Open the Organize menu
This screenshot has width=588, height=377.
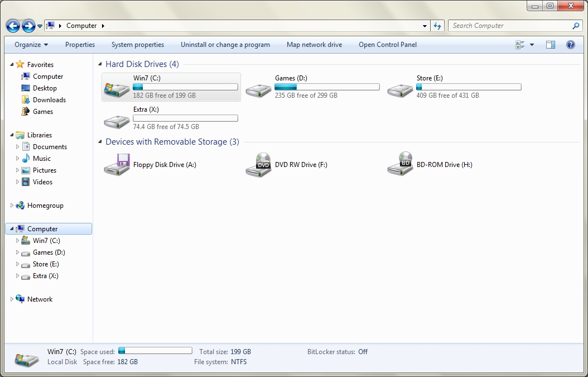pos(31,45)
